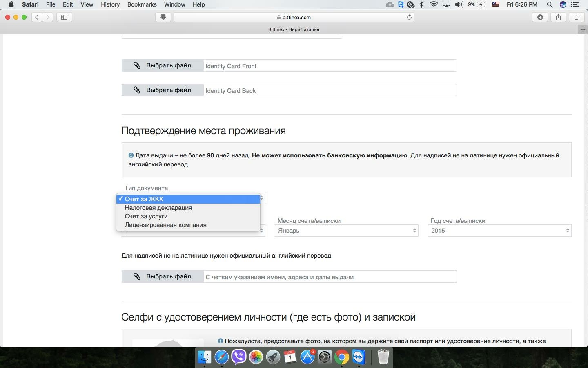Choose 'Лицензированная компания' document type

[x=188, y=225]
